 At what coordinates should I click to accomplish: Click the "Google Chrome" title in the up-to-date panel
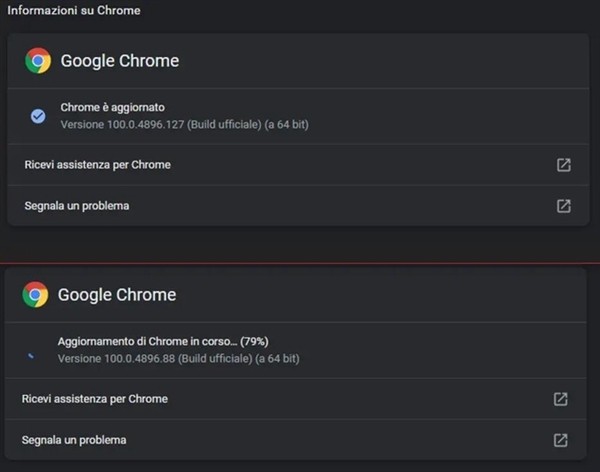pos(120,61)
